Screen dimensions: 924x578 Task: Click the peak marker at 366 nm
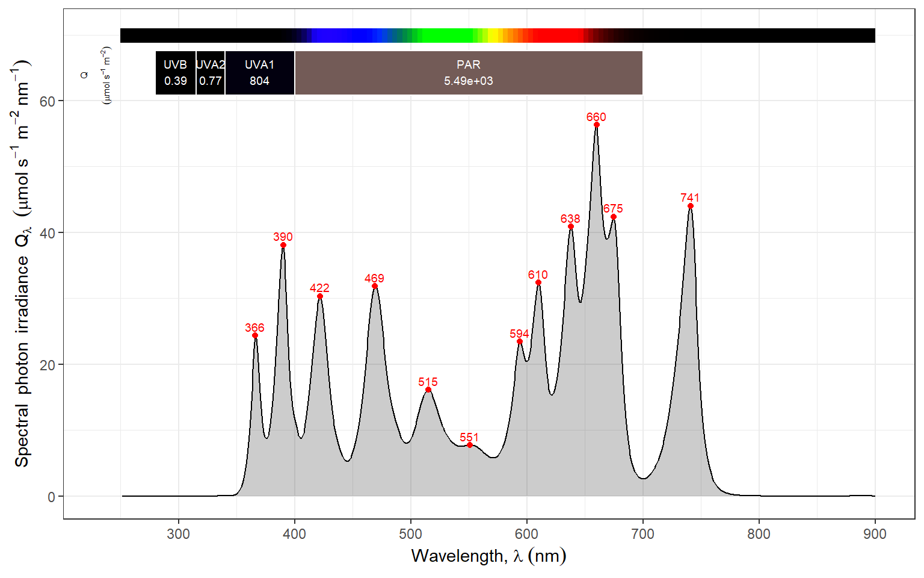pos(254,335)
